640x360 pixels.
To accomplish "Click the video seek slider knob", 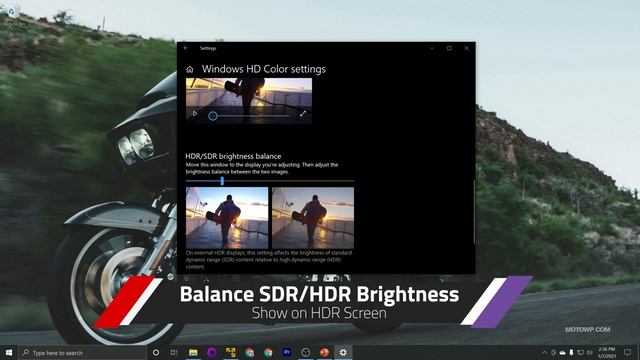I will [x=213, y=116].
